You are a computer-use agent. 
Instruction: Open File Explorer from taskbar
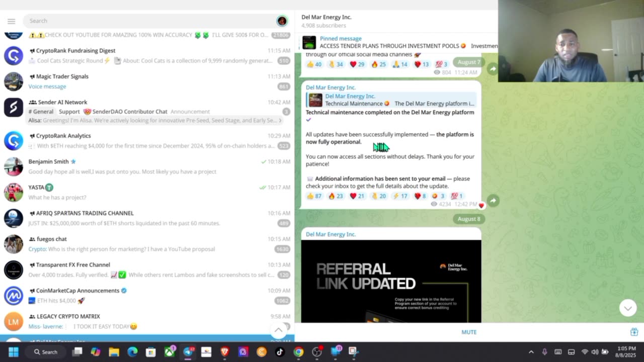114,352
